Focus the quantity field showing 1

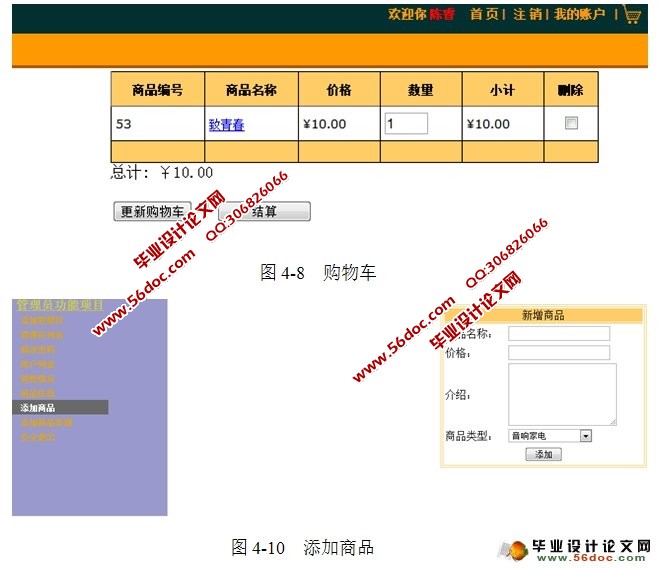[406, 124]
